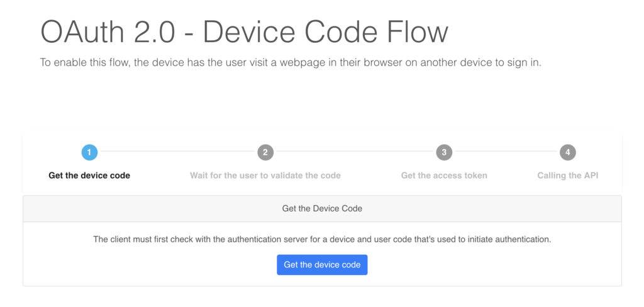Open 'Wait for the user to validate the code' step
The width and height of the screenshot is (644, 307).
[265, 176]
